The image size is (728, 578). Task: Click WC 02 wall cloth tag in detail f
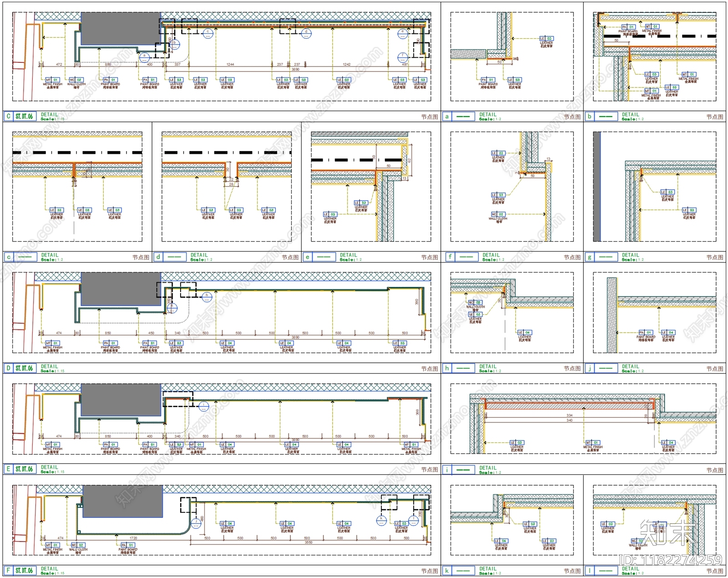coord(498,214)
